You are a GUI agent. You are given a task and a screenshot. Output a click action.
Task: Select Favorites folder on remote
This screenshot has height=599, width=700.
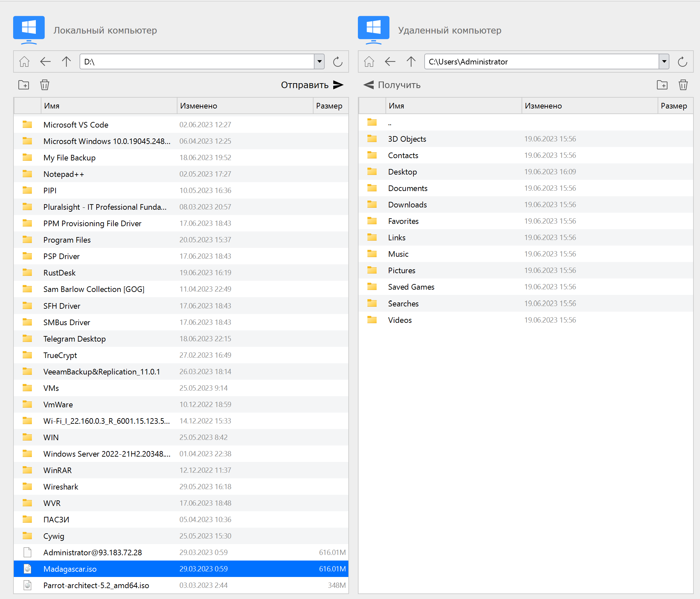pos(526,221)
